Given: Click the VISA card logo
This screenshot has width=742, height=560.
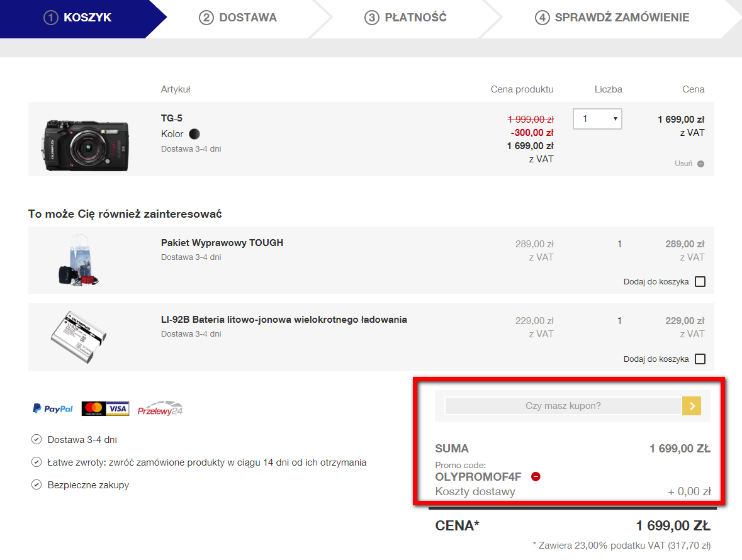Looking at the screenshot, I should point(118,409).
